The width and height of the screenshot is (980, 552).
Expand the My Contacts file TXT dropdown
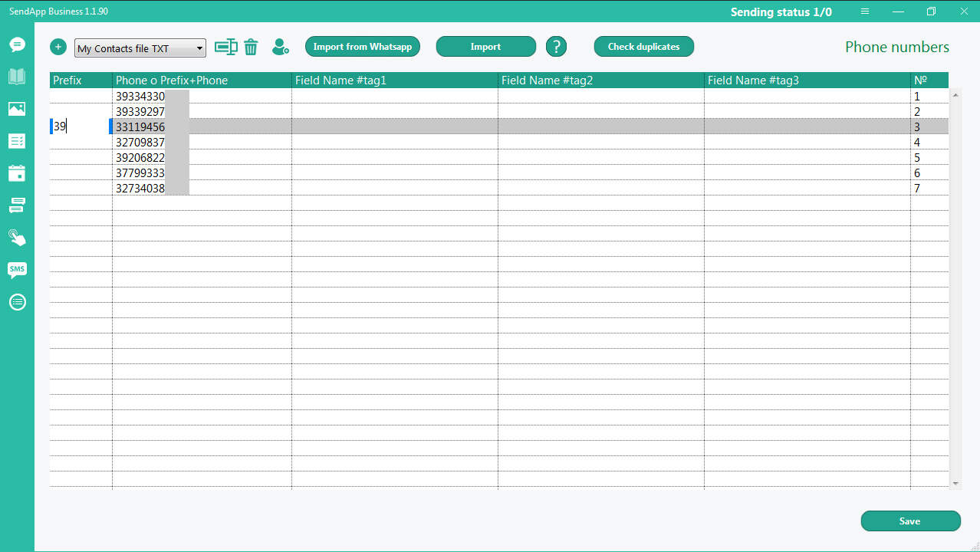pyautogui.click(x=199, y=48)
